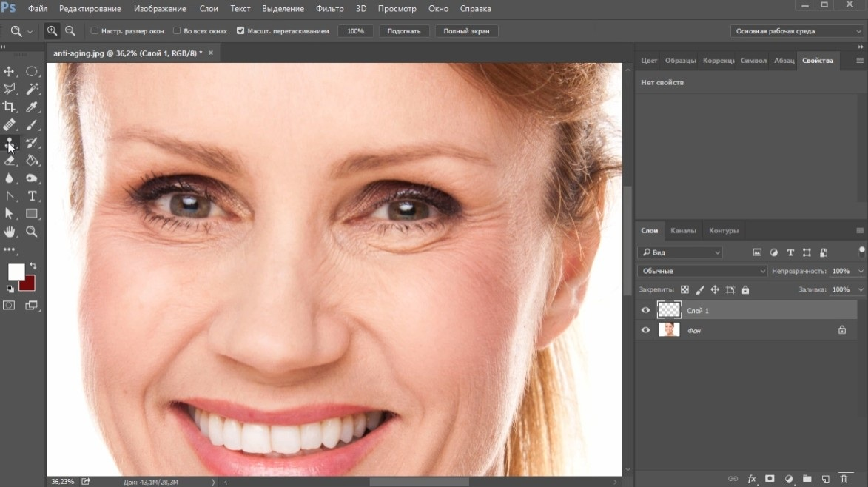The width and height of the screenshot is (868, 487).
Task: Choose Zoom Out mode in options bar
Action: click(x=70, y=31)
